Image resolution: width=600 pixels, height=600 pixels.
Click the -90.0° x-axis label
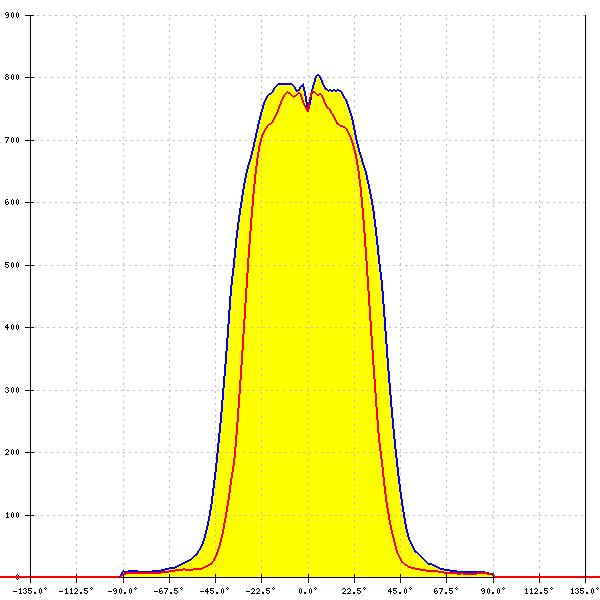click(x=122, y=591)
